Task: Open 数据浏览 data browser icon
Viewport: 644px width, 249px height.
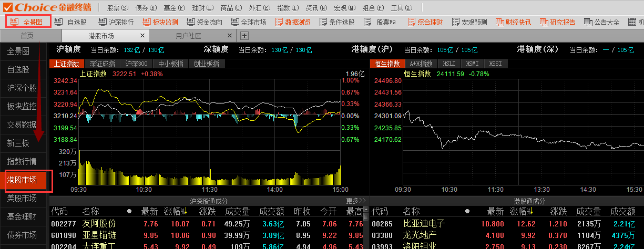Action: pos(292,22)
